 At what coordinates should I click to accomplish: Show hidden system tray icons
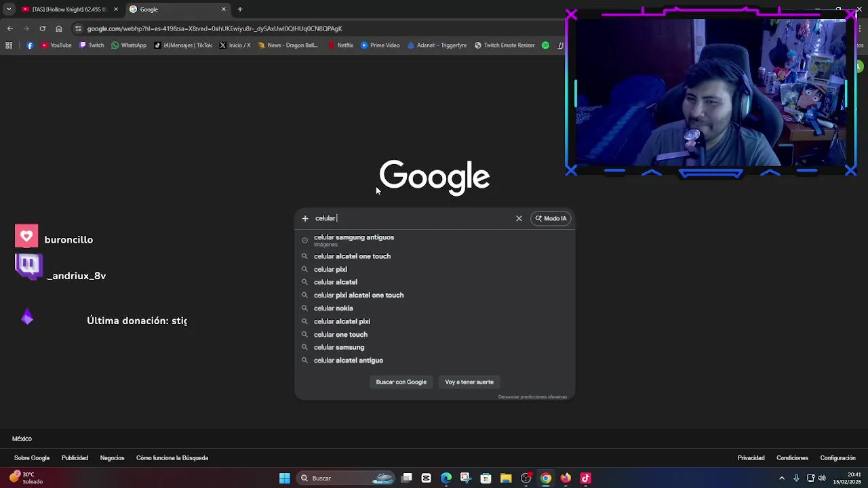(x=782, y=479)
